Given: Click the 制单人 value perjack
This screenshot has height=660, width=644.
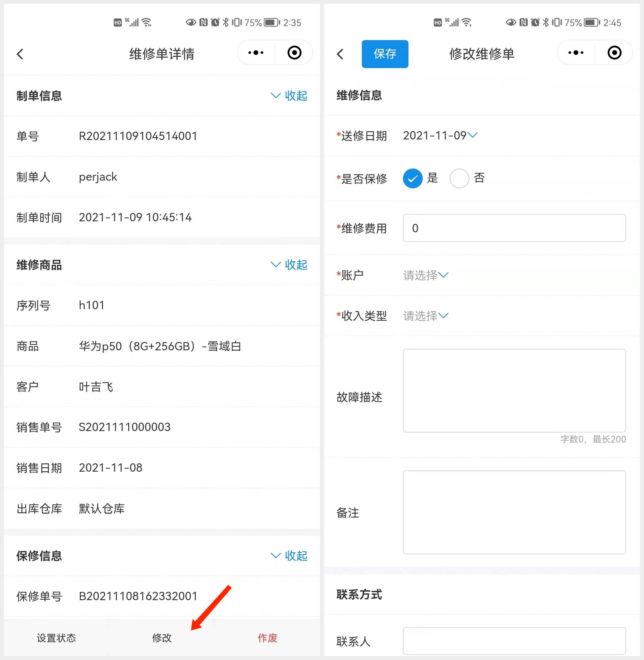Looking at the screenshot, I should pyautogui.click(x=98, y=177).
